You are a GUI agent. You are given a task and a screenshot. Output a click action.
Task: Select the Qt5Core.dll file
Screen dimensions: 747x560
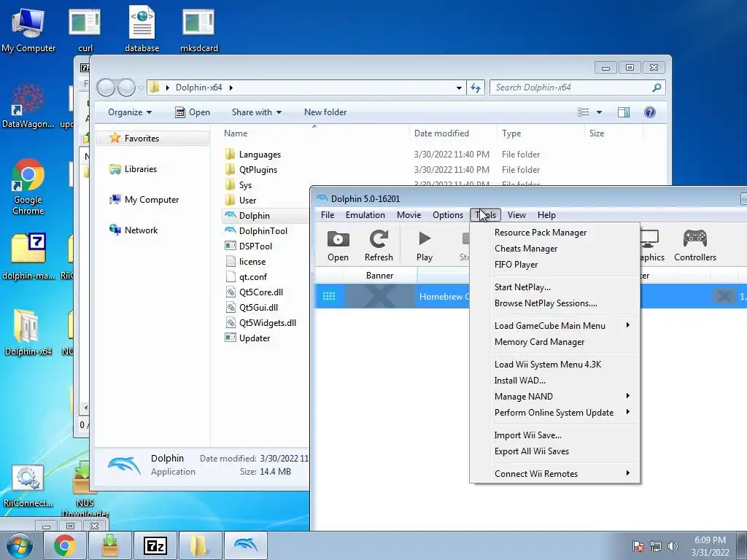[255, 292]
